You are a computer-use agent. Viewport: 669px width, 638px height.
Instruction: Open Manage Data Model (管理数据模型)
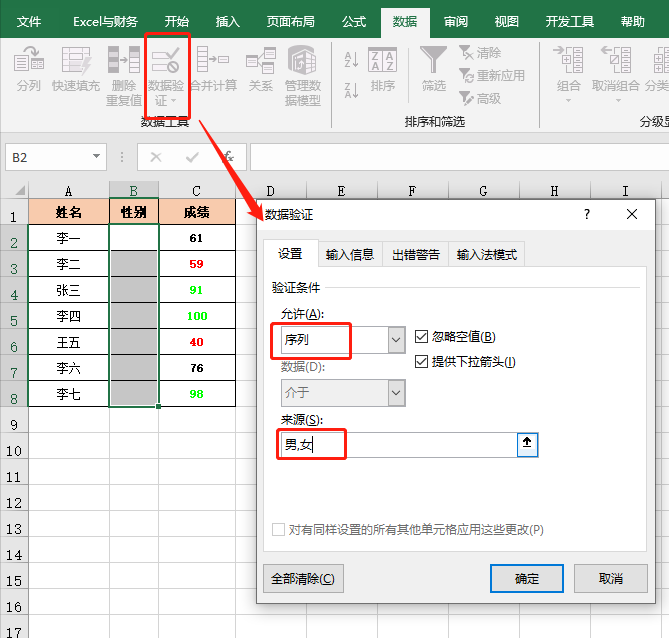[303, 76]
